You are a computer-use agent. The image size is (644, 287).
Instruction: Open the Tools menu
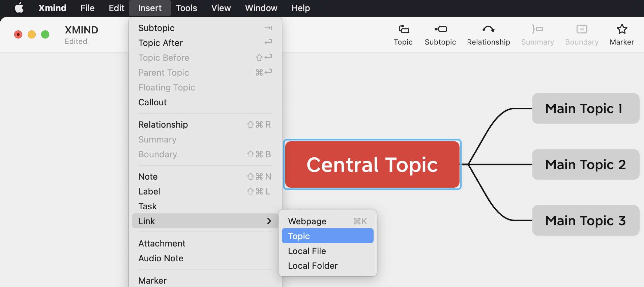click(186, 8)
